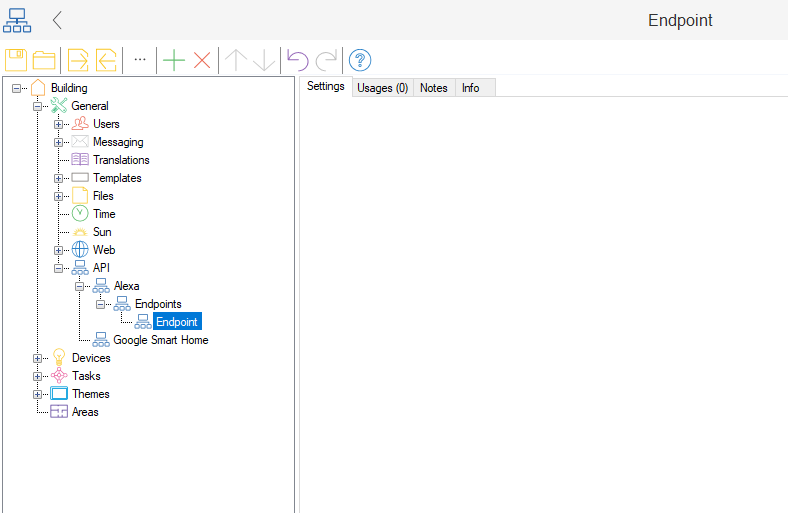The height and width of the screenshot is (513, 788).
Task: Expand the Users tree node
Action: coord(59,124)
